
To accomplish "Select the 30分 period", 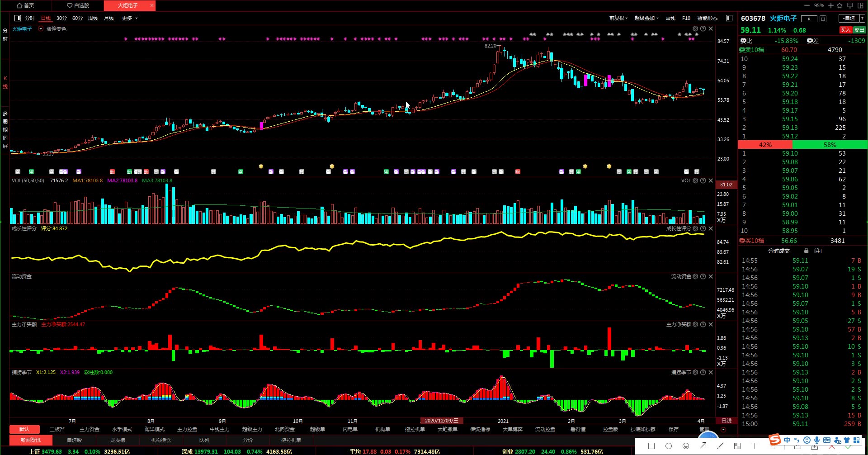I will (61, 18).
